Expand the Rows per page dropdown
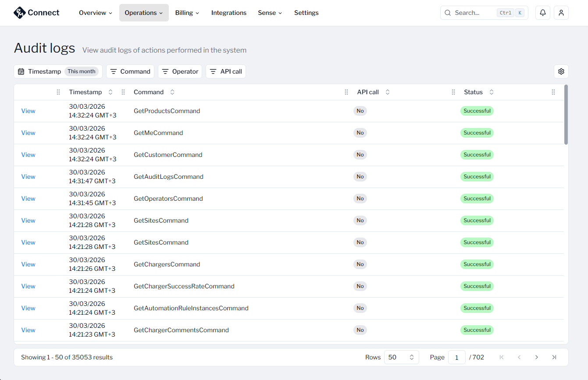This screenshot has width=588, height=380. click(x=401, y=357)
